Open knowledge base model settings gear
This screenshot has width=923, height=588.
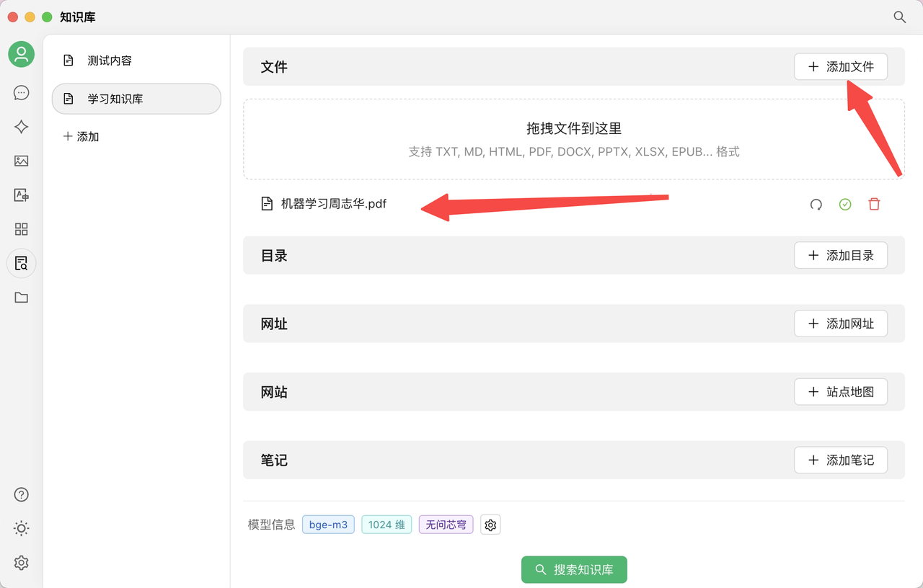tap(490, 525)
